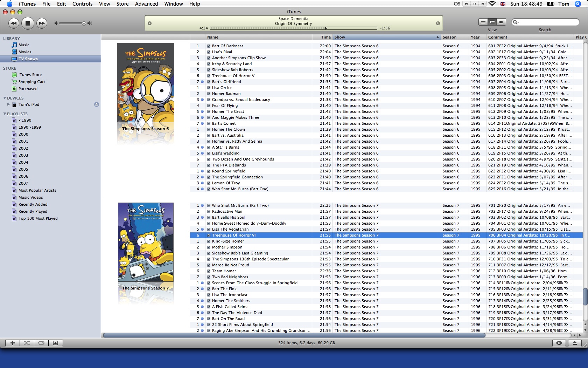The height and width of the screenshot is (368, 588).
Task: Show or hide artwork viewer
Action: click(55, 343)
